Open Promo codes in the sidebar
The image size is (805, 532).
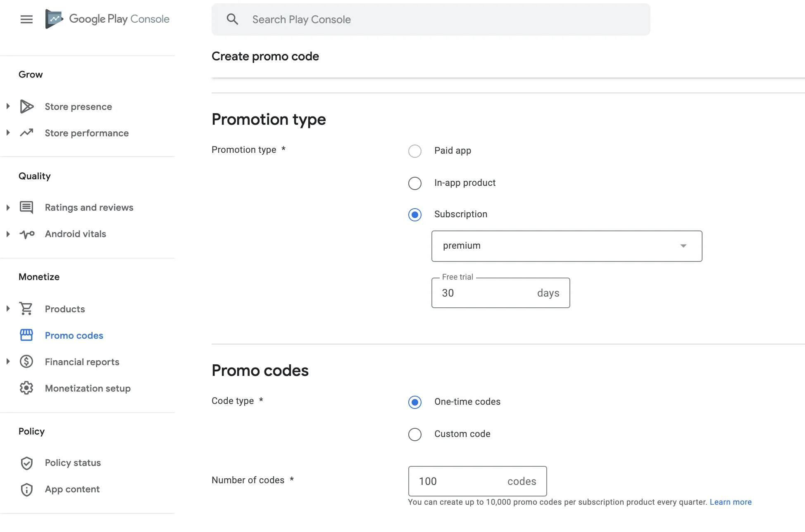coord(74,335)
